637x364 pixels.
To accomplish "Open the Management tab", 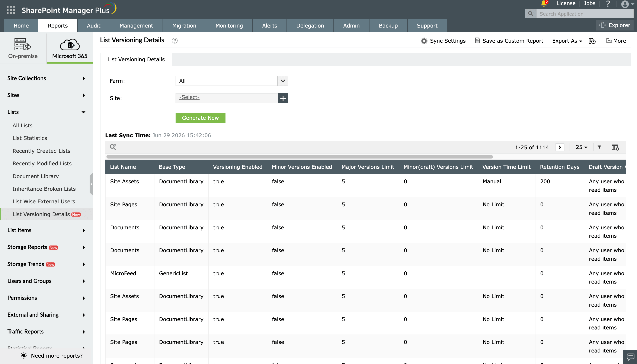I will point(136,26).
